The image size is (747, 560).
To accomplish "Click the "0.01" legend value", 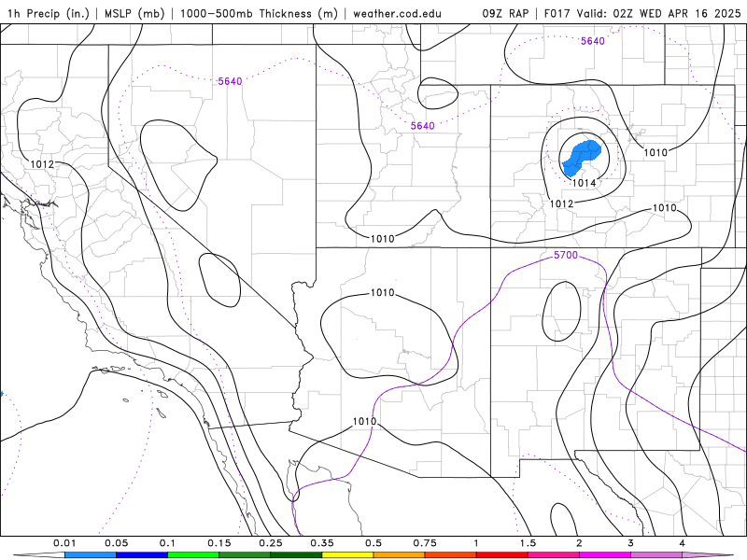I will click(x=64, y=543).
